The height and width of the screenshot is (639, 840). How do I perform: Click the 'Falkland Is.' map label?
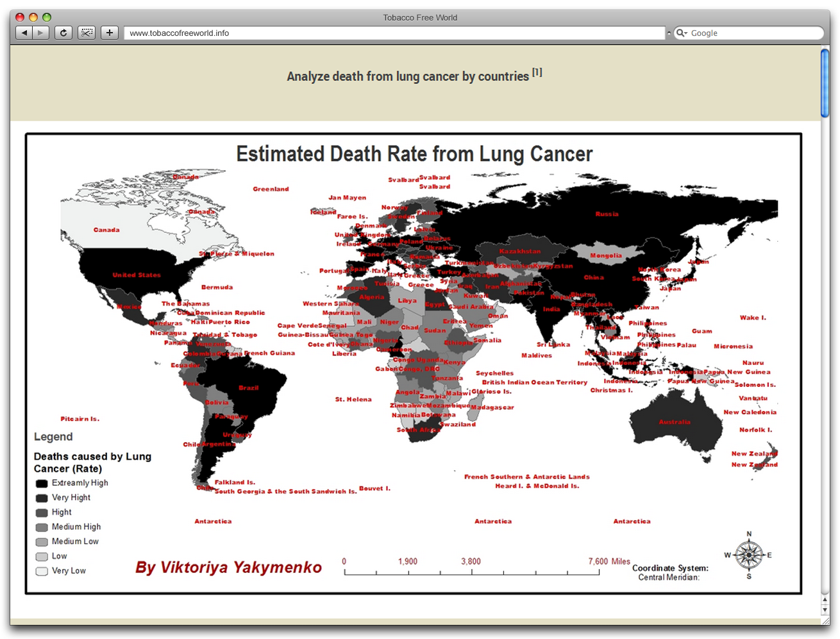click(x=235, y=482)
